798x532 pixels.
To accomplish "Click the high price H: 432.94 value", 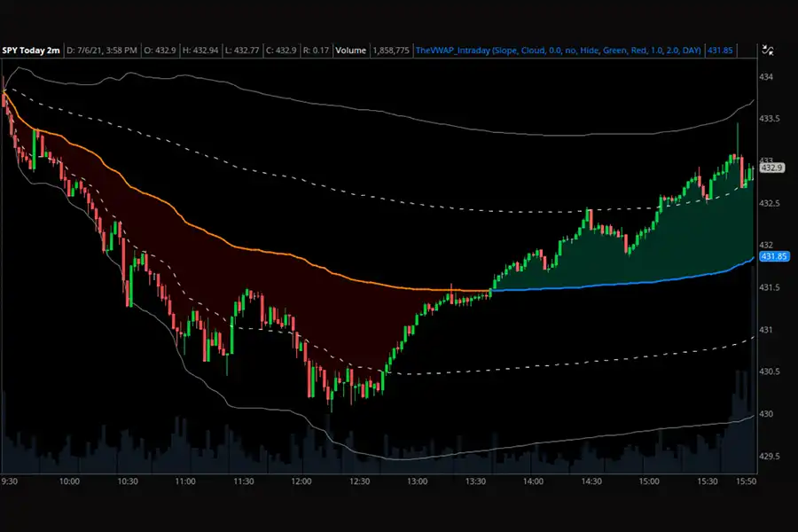I will pos(200,51).
